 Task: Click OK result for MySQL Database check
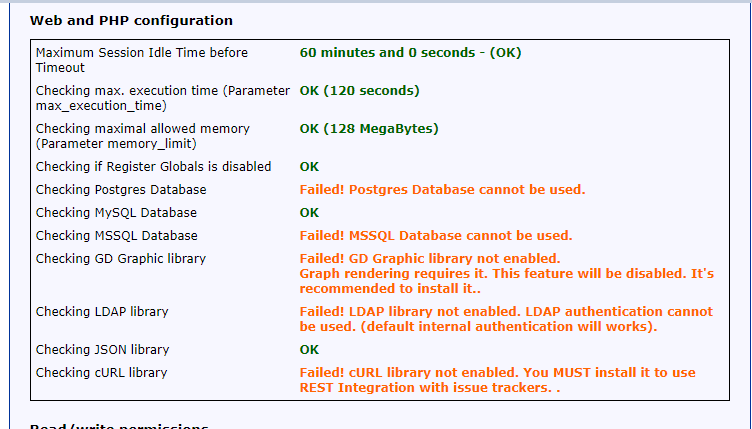tap(309, 213)
